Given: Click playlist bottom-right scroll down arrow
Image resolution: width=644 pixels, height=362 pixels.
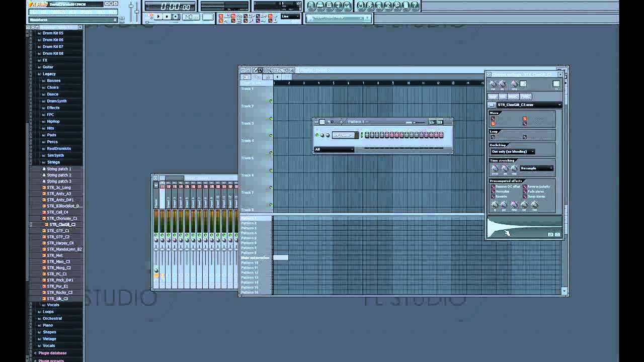Looking at the screenshot, I should coord(564,291).
